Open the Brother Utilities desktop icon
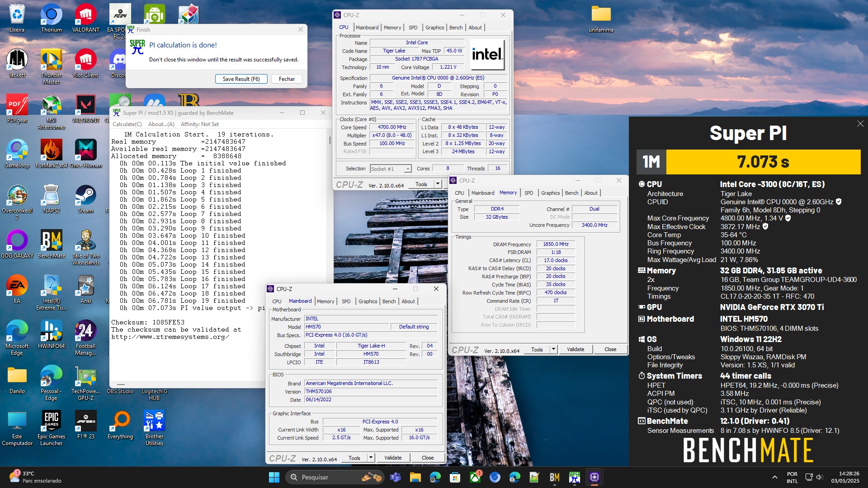 [154, 428]
